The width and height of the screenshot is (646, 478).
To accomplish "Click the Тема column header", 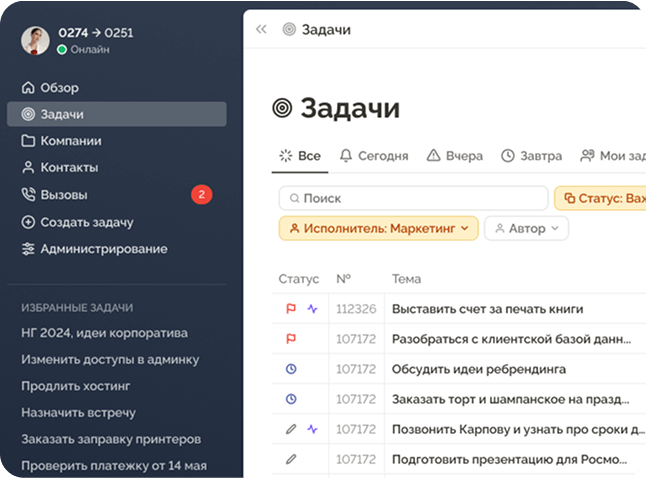I will tap(406, 279).
